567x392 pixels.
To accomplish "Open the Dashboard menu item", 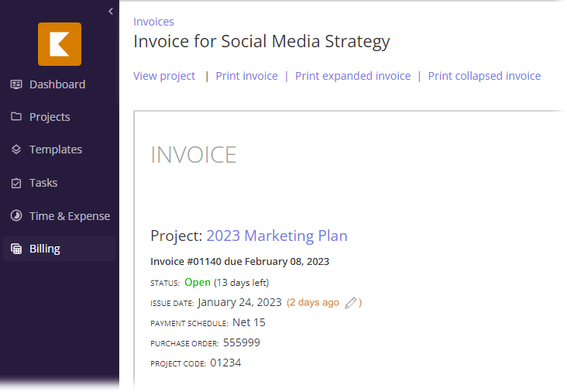I will [58, 84].
